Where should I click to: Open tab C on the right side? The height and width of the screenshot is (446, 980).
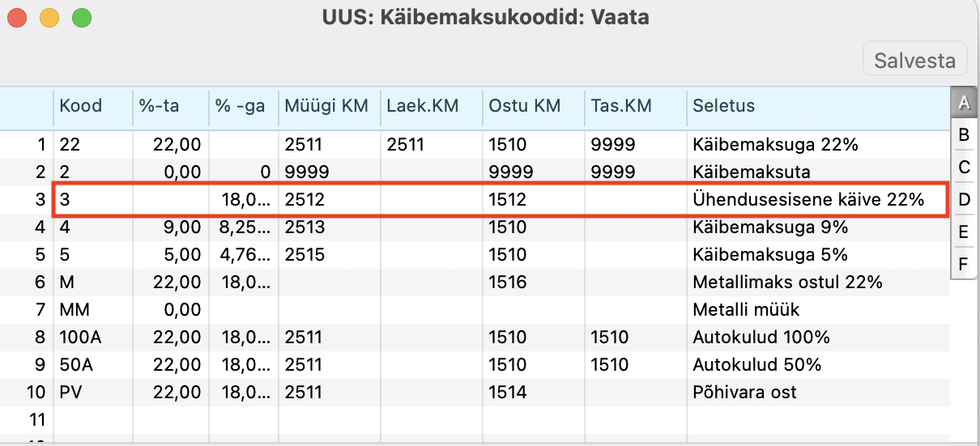point(963,168)
